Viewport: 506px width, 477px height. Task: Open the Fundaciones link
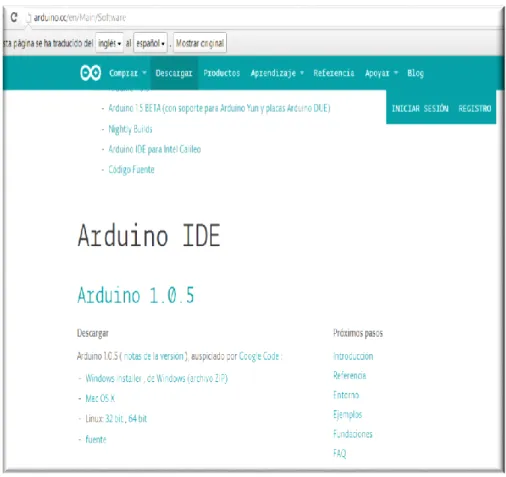tap(353, 434)
